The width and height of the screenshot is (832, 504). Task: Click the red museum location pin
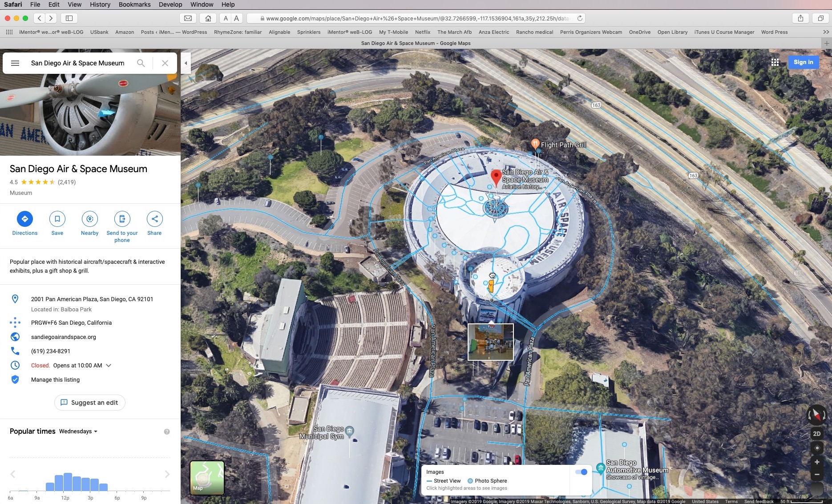click(496, 177)
